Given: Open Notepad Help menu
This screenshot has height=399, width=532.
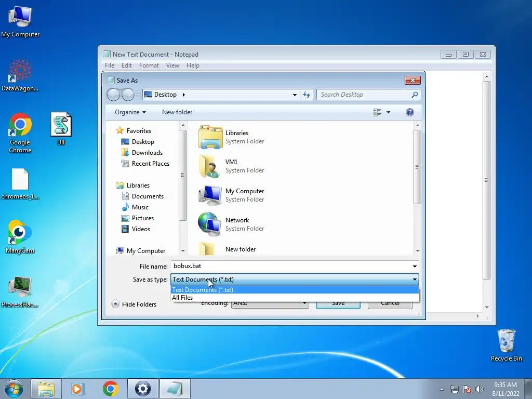Looking at the screenshot, I should pyautogui.click(x=193, y=65).
